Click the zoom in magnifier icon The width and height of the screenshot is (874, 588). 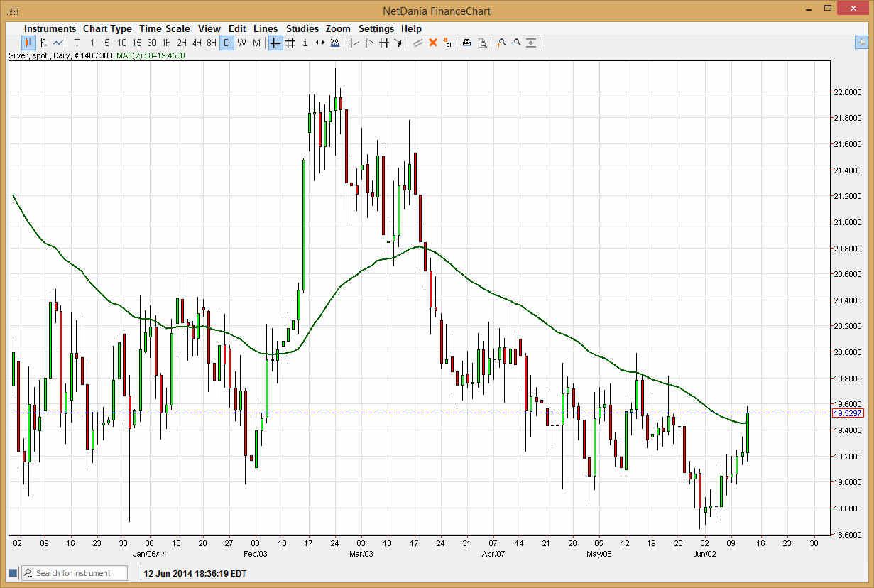pyautogui.click(x=501, y=43)
